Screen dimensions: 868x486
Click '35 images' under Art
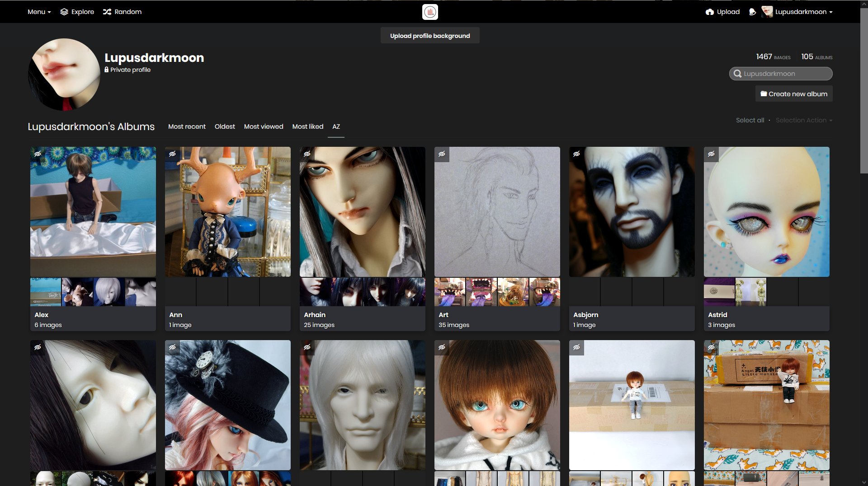click(454, 325)
